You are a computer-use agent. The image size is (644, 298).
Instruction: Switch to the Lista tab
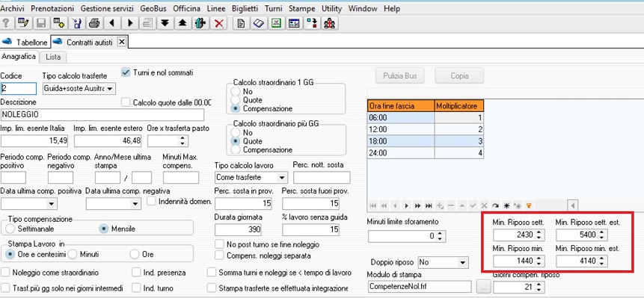pyautogui.click(x=53, y=57)
